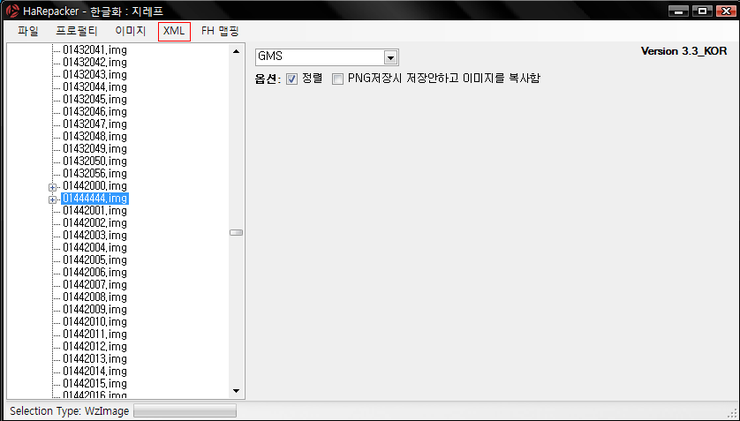Image resolution: width=740 pixels, height=421 pixels.
Task: Expand the 01442000.img tree node
Action: pyautogui.click(x=52, y=187)
